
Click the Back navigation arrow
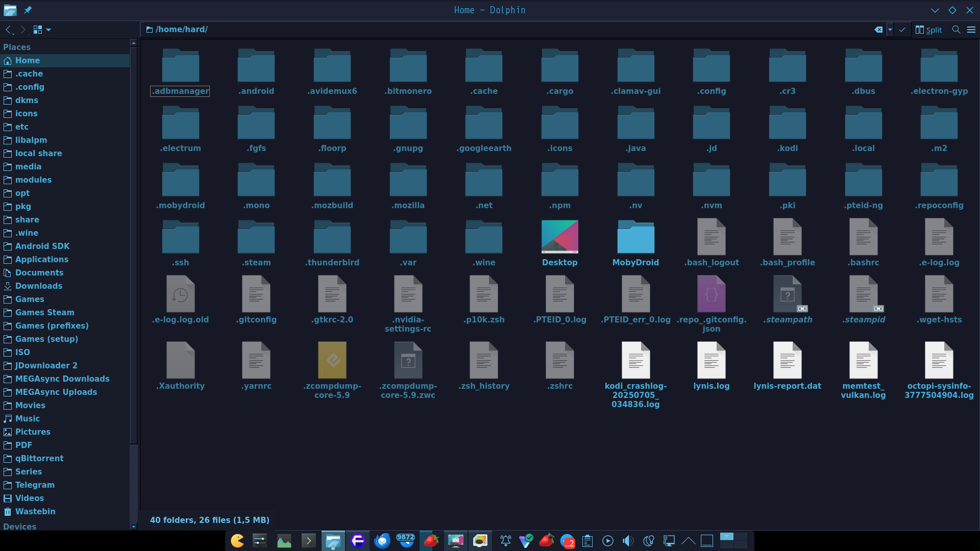(9, 30)
